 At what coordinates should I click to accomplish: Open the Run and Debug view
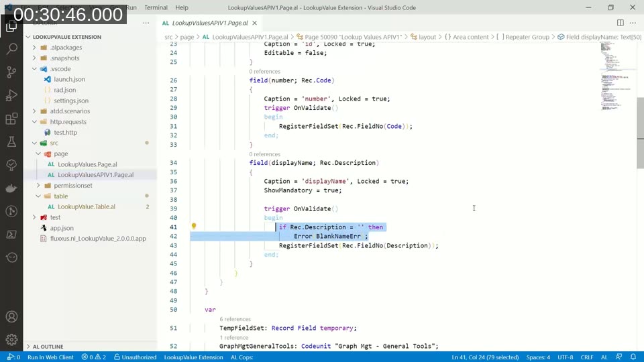point(11,95)
